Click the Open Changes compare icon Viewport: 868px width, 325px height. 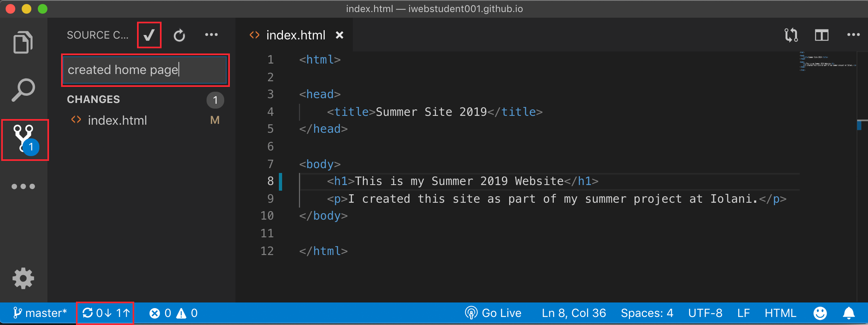click(791, 35)
